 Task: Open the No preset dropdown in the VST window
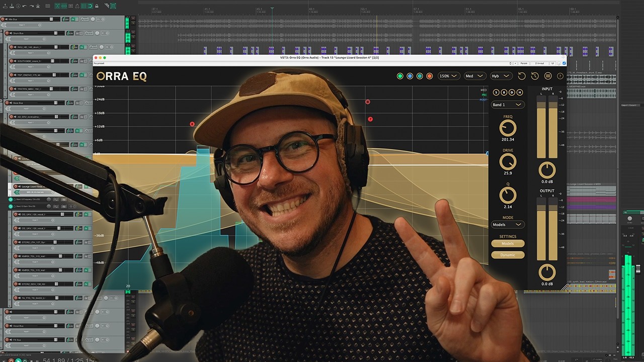pyautogui.click(x=302, y=63)
